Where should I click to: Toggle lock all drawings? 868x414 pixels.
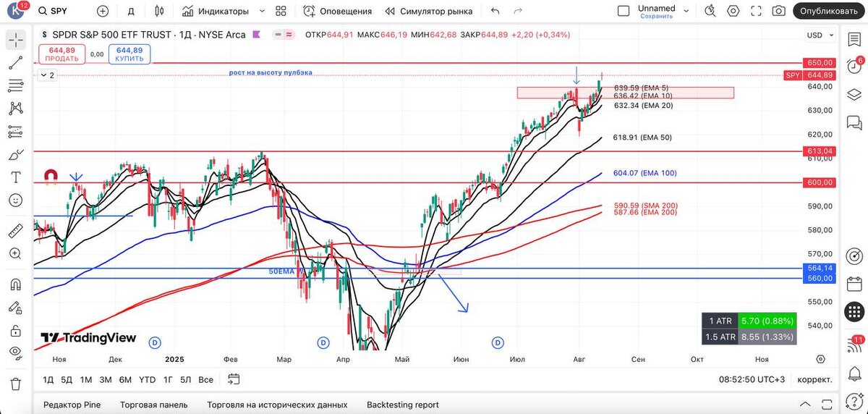(16, 330)
